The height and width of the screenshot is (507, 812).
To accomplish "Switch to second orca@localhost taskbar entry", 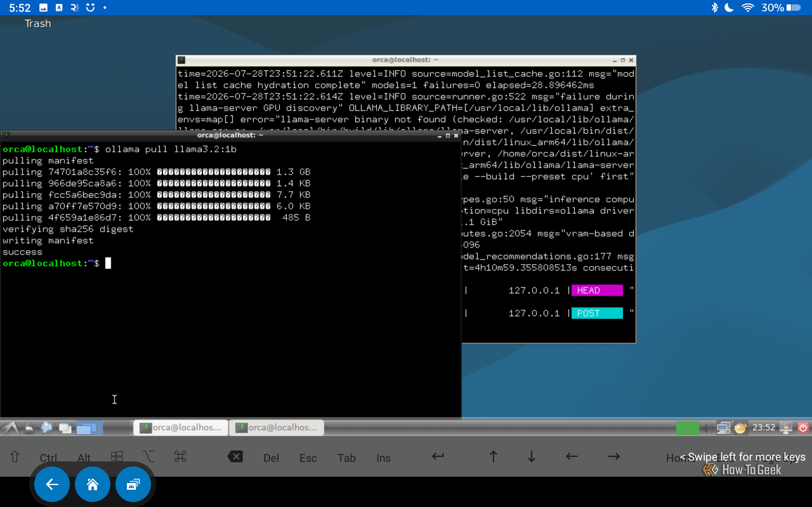I will (277, 427).
